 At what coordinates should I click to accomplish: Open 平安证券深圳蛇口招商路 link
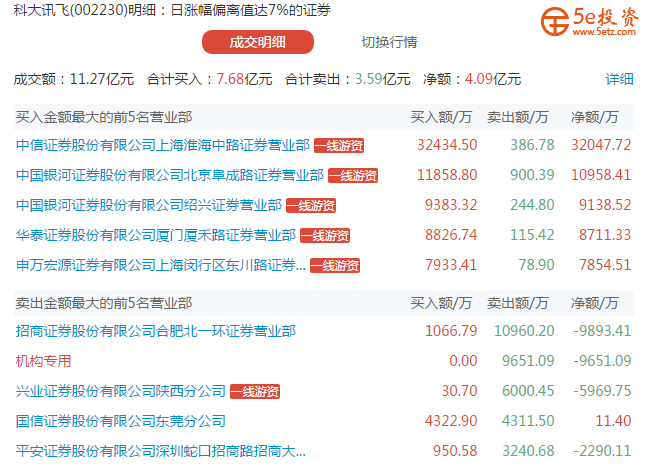[160, 451]
